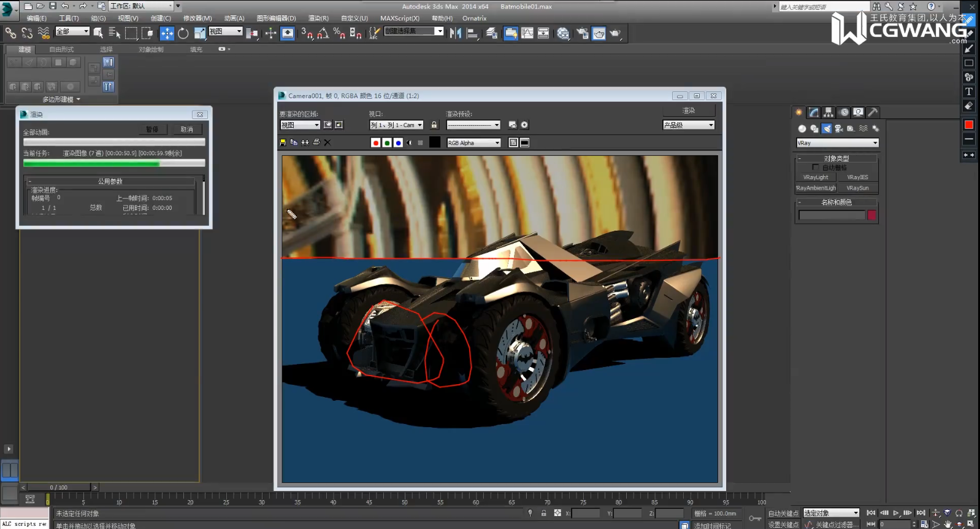This screenshot has width=980, height=529.
Task: Open the VRay light subcategory dropdown
Action: [x=837, y=143]
